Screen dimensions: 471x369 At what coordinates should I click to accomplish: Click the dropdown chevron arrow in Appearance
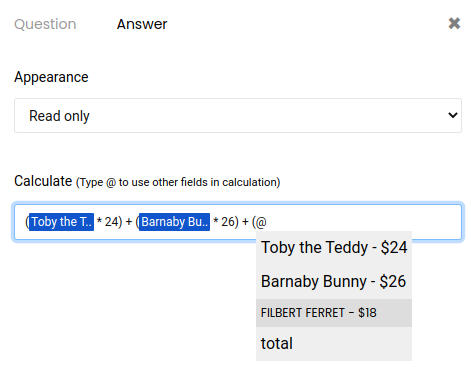pos(453,115)
